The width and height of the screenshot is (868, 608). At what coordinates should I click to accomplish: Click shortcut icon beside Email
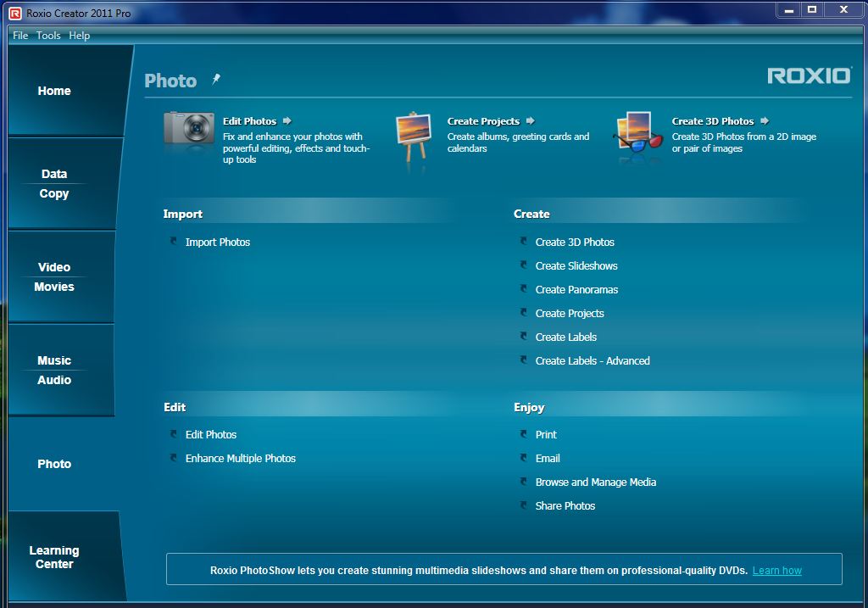(x=523, y=458)
